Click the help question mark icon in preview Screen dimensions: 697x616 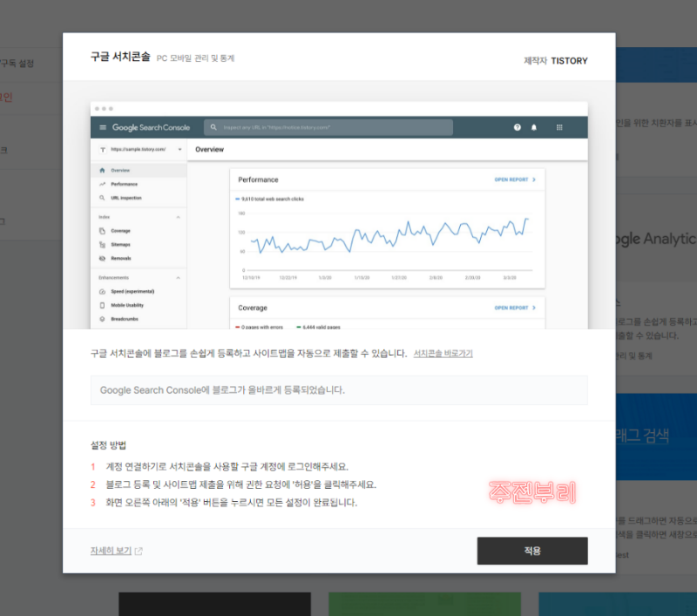tap(517, 127)
